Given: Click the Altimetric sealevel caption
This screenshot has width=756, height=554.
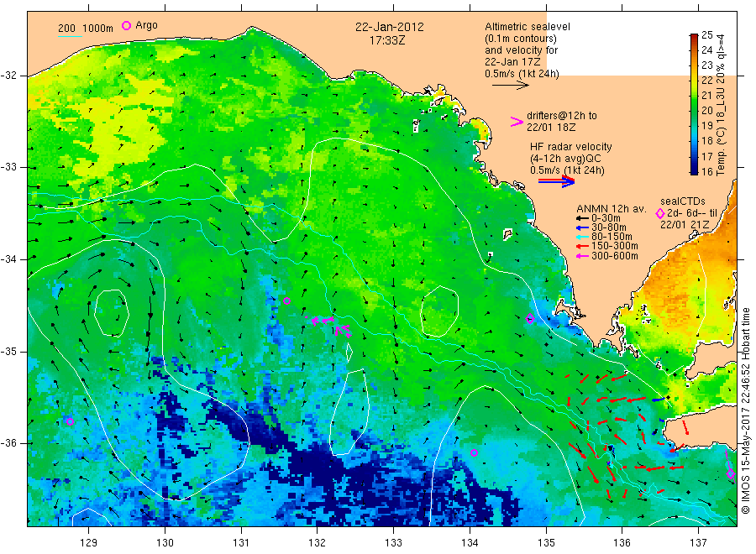Looking at the screenshot, I should (x=528, y=27).
